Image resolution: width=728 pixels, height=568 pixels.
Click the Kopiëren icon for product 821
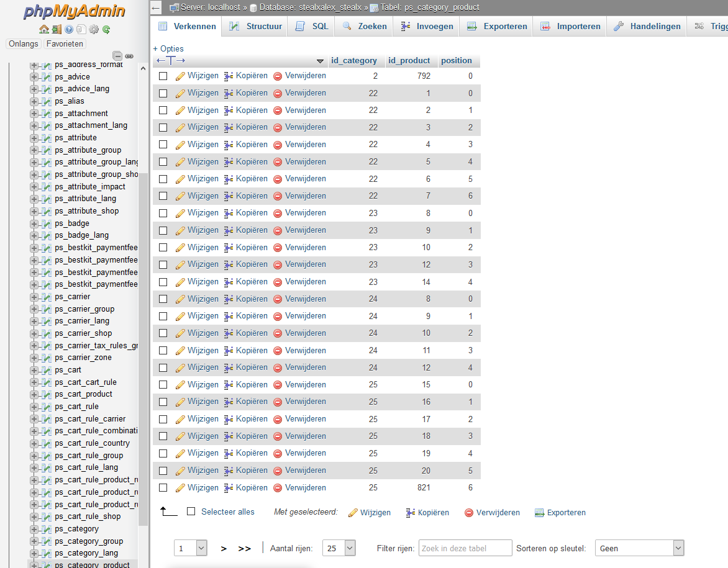(229, 488)
